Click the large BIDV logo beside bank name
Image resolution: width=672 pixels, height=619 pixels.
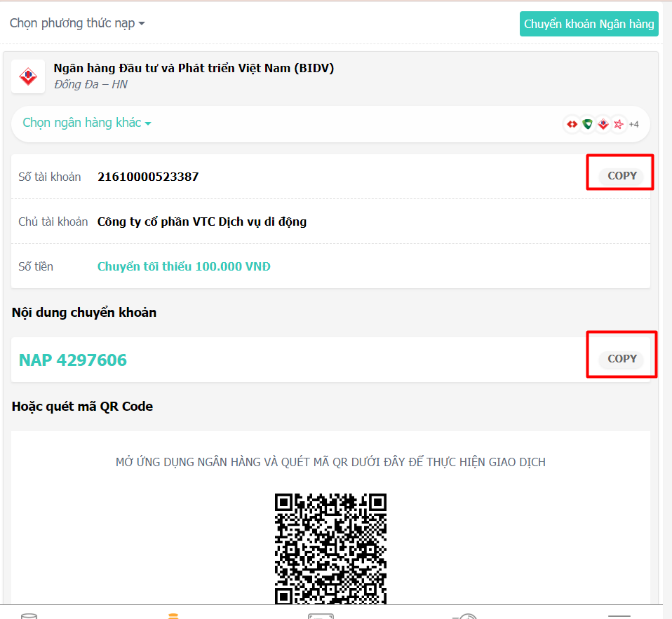28,76
